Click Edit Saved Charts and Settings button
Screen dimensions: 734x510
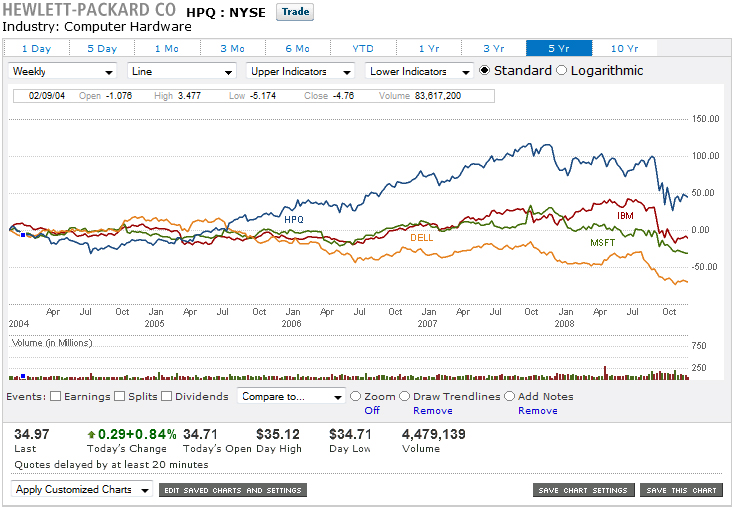click(233, 490)
